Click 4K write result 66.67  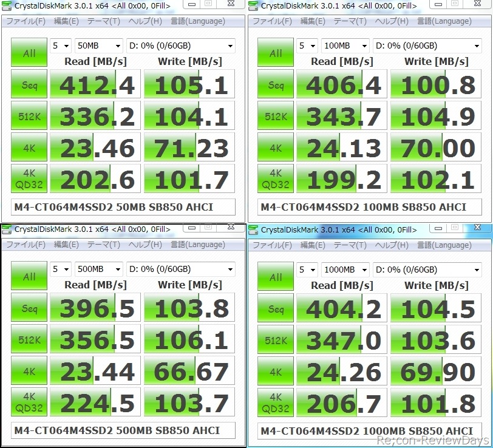pyautogui.click(x=189, y=370)
